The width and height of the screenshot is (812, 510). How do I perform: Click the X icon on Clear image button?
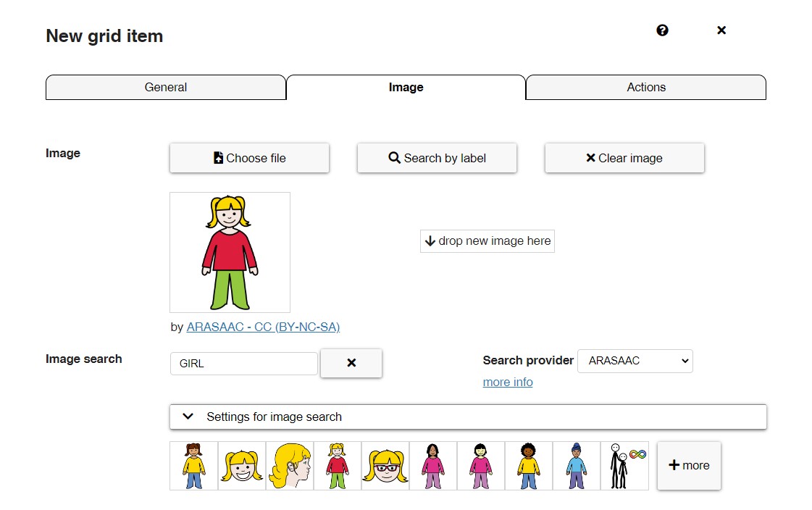592,158
